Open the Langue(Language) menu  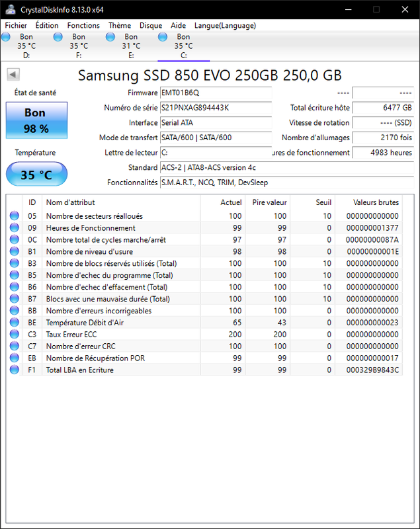pyautogui.click(x=225, y=25)
